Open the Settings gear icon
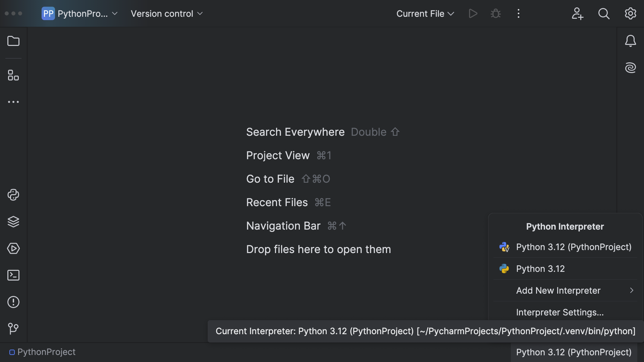 point(630,13)
